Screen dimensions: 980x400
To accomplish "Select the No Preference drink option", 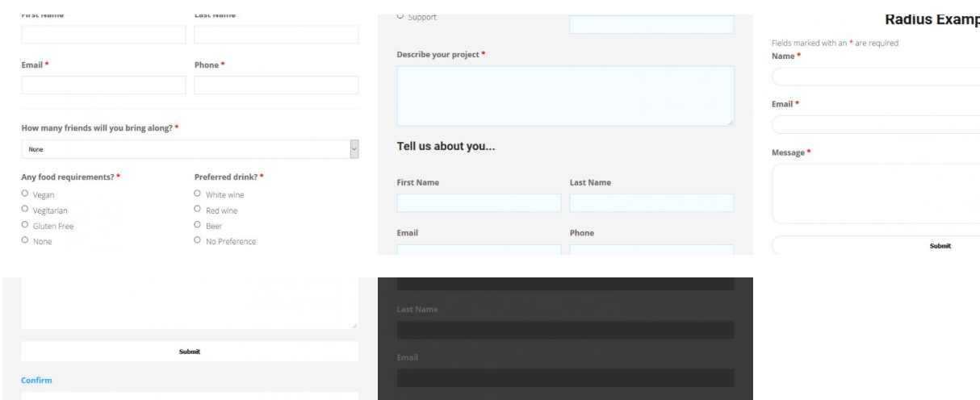I will [198, 240].
